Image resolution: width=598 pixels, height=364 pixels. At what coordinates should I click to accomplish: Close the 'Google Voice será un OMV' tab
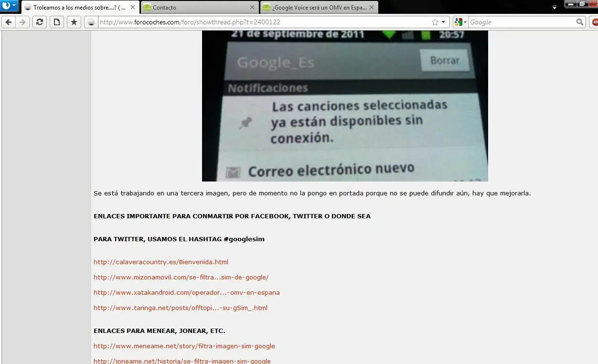point(372,7)
